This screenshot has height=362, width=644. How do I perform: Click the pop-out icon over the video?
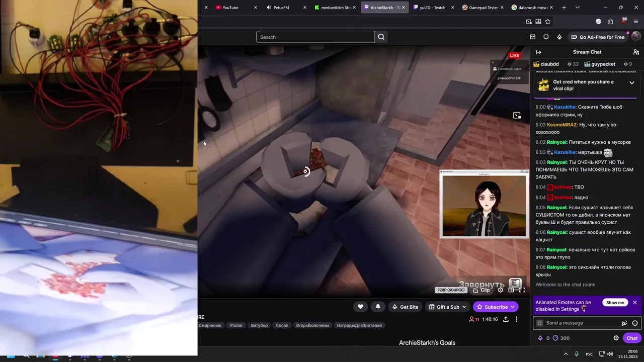tap(517, 116)
